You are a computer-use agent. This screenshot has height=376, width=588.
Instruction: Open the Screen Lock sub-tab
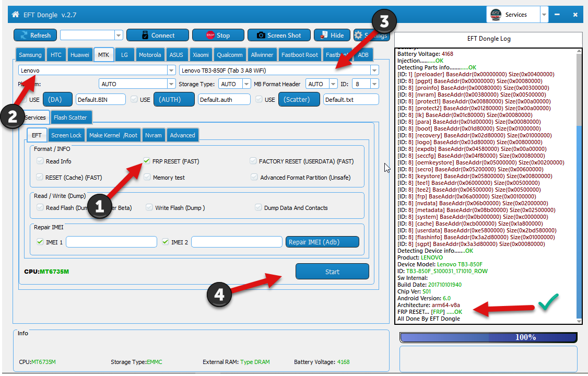click(66, 135)
